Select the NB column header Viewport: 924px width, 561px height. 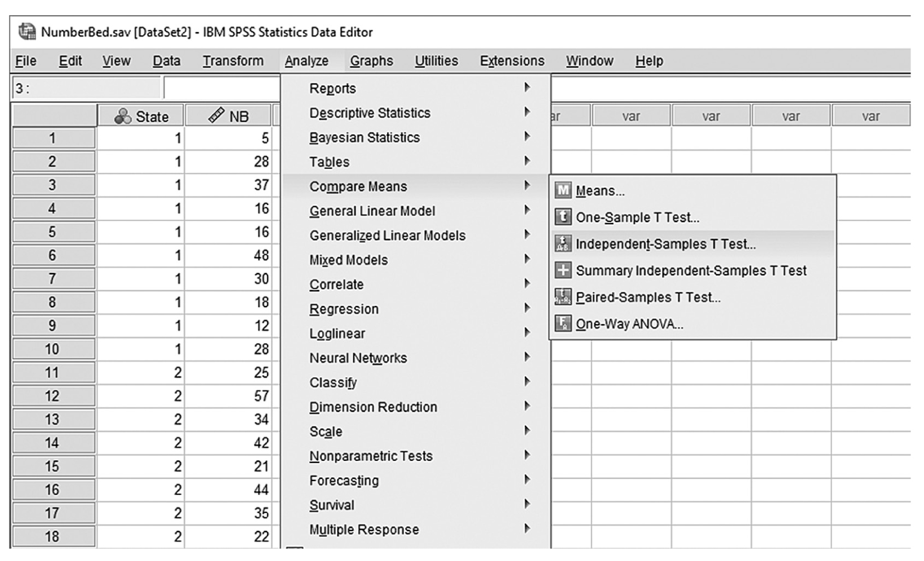click(228, 116)
